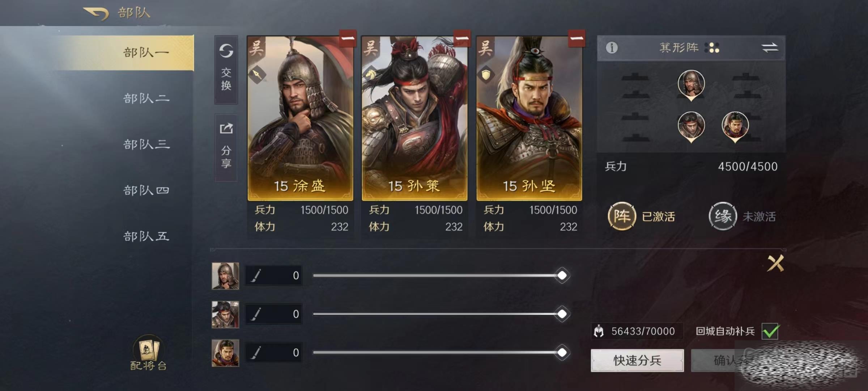
Task: Click 徐盛 troop slider handle
Action: point(562,276)
